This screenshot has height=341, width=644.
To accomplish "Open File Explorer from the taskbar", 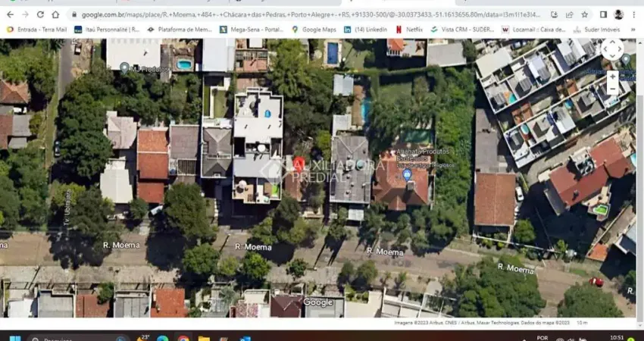I will click(204, 338).
